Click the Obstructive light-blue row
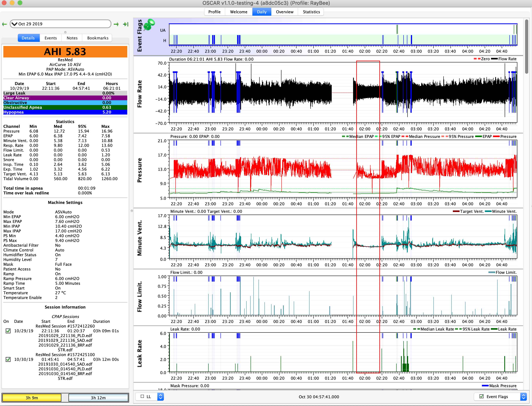This screenshot has height=406, width=532. click(x=65, y=103)
